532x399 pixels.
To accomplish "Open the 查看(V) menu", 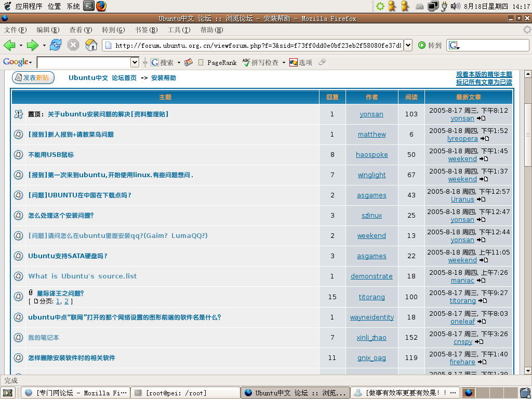I will (x=81, y=30).
